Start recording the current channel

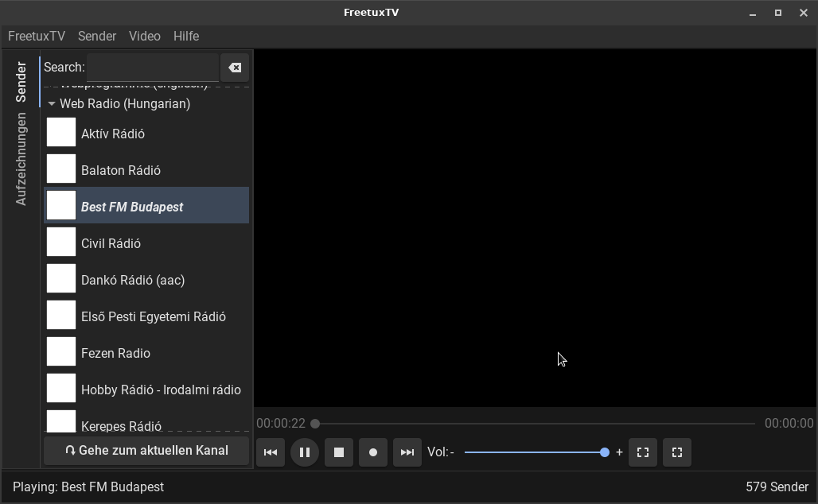pyautogui.click(x=373, y=452)
